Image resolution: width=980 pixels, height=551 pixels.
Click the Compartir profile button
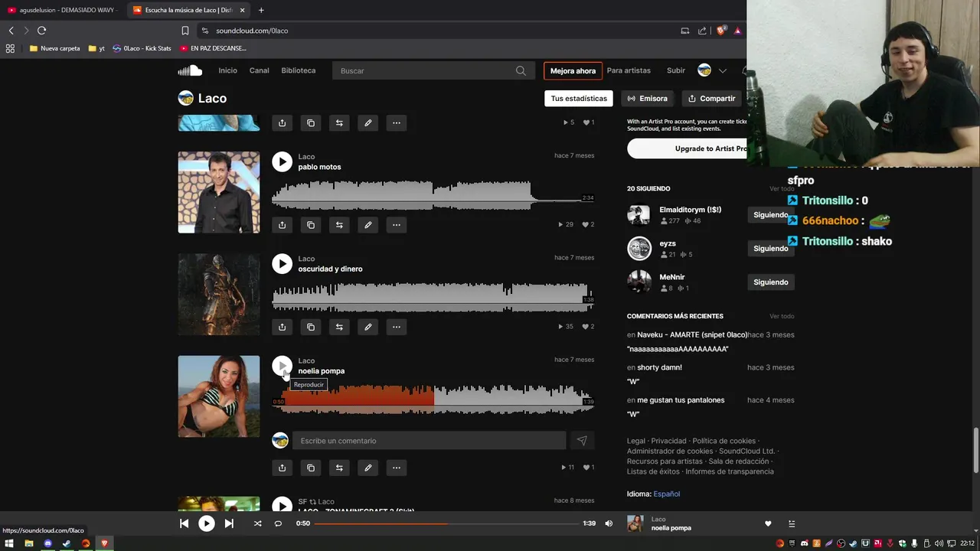[x=711, y=98]
